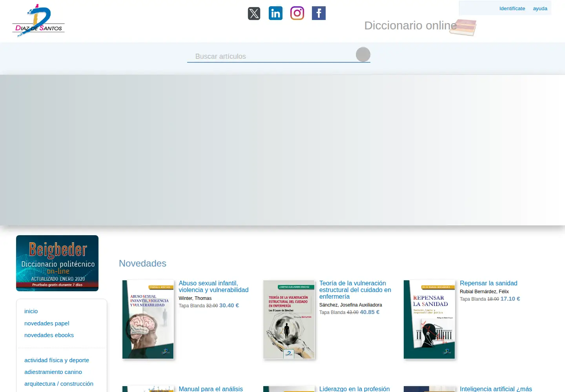Open the Diccionario online link

point(410,25)
